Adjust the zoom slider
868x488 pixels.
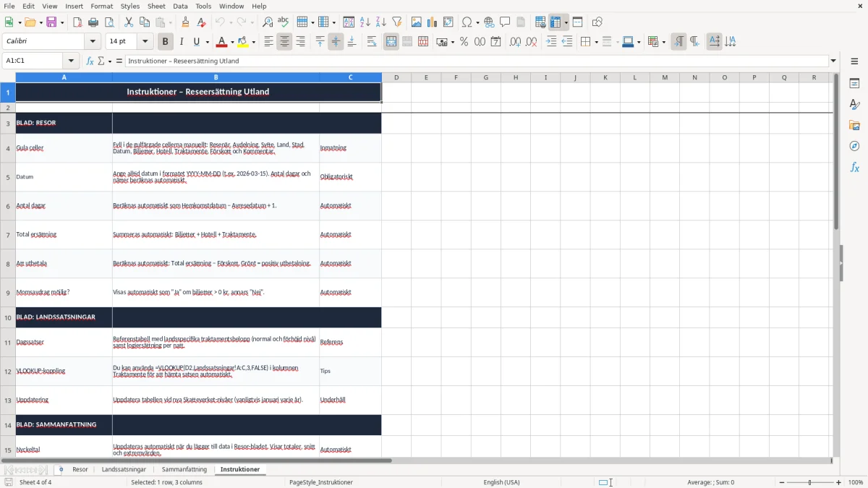coord(809,482)
